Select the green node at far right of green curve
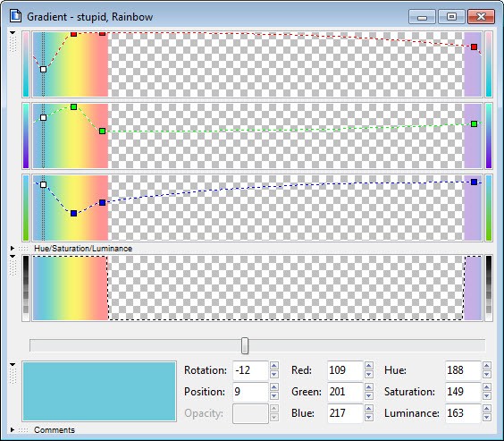 [474, 123]
